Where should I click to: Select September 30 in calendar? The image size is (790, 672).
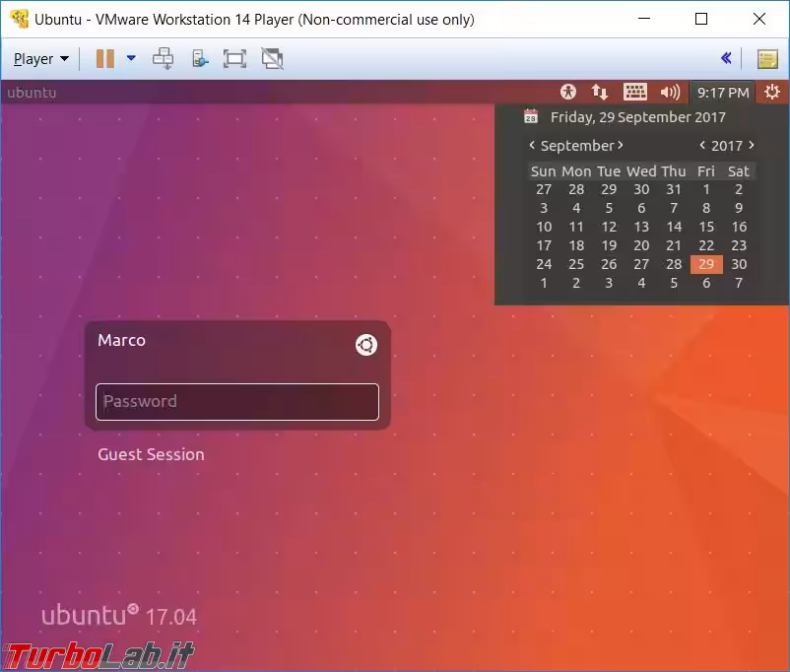click(739, 264)
